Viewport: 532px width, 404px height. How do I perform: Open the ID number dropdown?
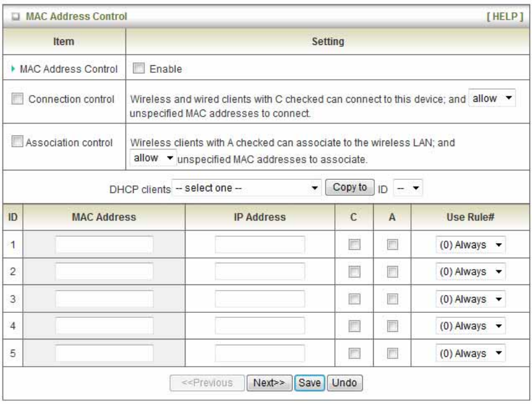pos(408,189)
